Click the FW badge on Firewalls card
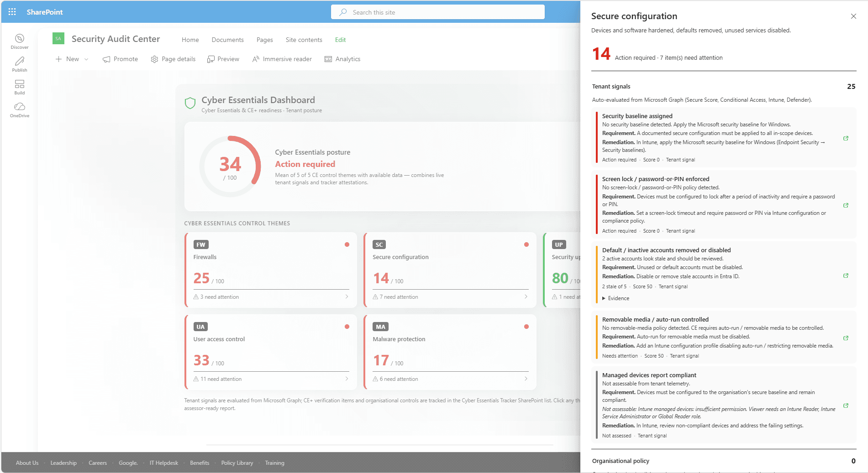The height and width of the screenshot is (473, 868). pyautogui.click(x=201, y=244)
